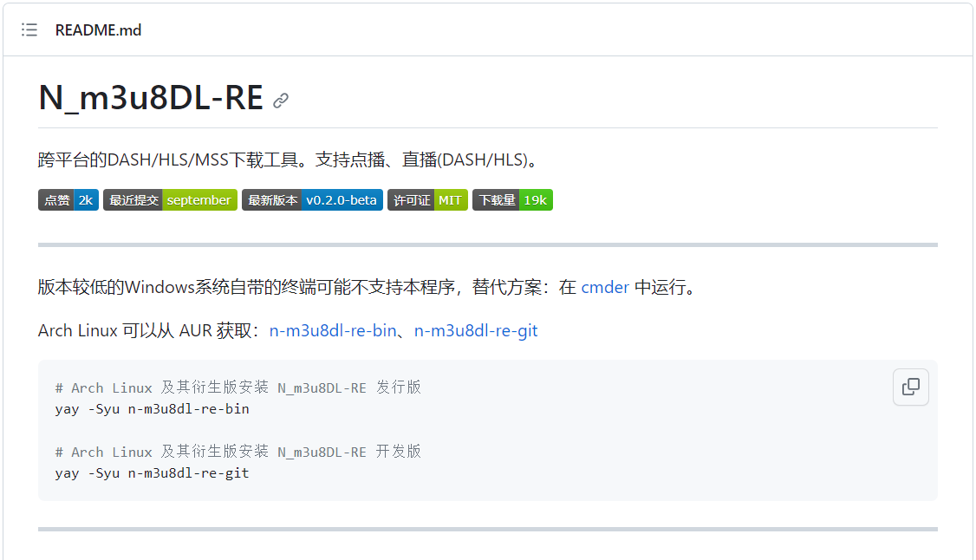The width and height of the screenshot is (976, 560).
Task: Click the sentence starting 版本较低的Windows系统
Action: 368,288
